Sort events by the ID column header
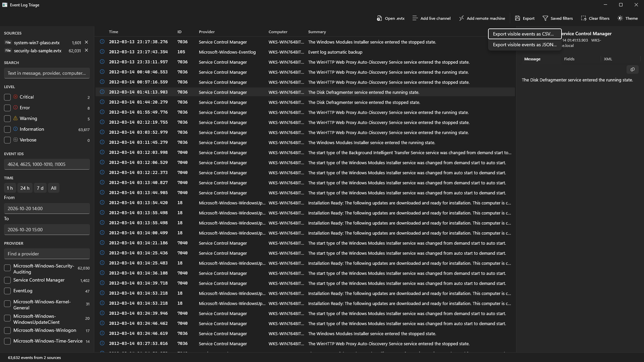This screenshot has width=644, height=362. 179,32
